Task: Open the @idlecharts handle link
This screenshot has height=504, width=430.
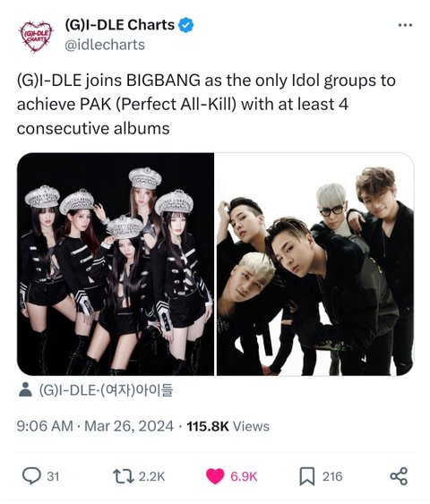Action: tap(105, 45)
